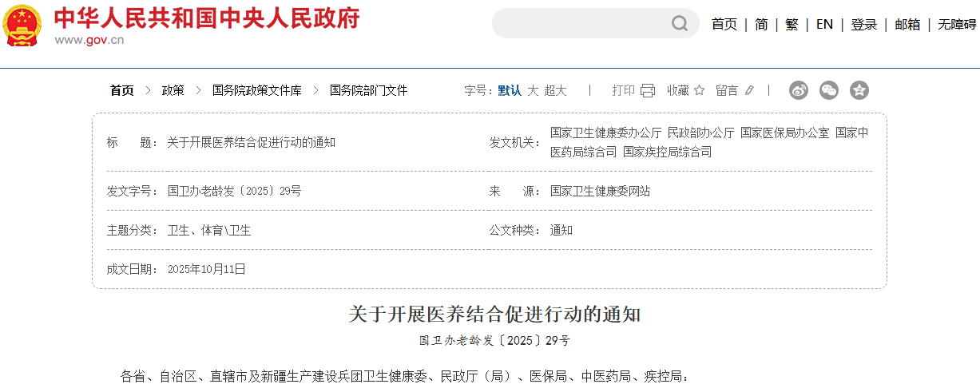
Task: Set font size to 超大
Action: (x=555, y=90)
